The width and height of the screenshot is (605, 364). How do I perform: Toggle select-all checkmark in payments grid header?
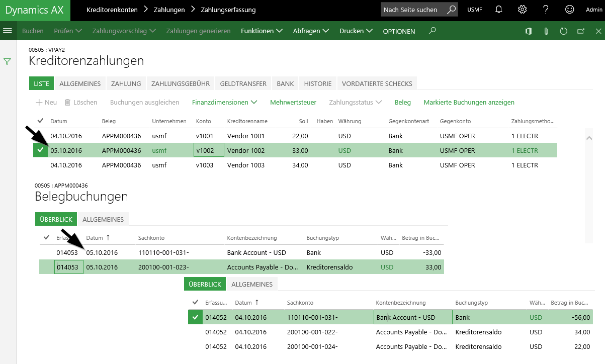tap(40, 121)
